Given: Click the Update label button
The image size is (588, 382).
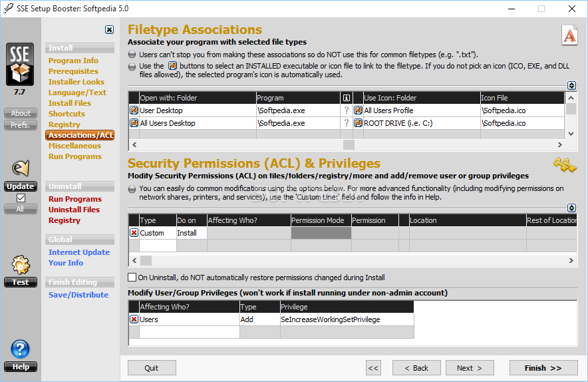Looking at the screenshot, I should (21, 186).
